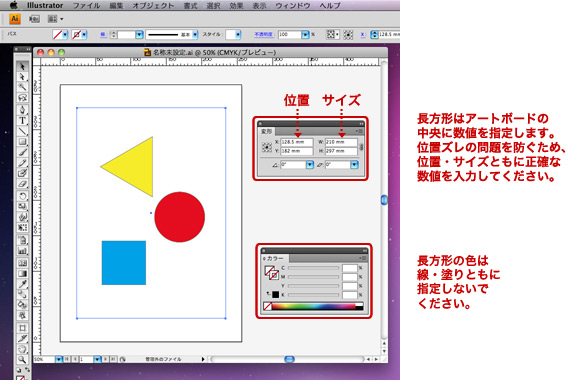Viewport: 585px width, 385px height.
Task: Open the ウィンドウ menu
Action: pyautogui.click(x=292, y=5)
